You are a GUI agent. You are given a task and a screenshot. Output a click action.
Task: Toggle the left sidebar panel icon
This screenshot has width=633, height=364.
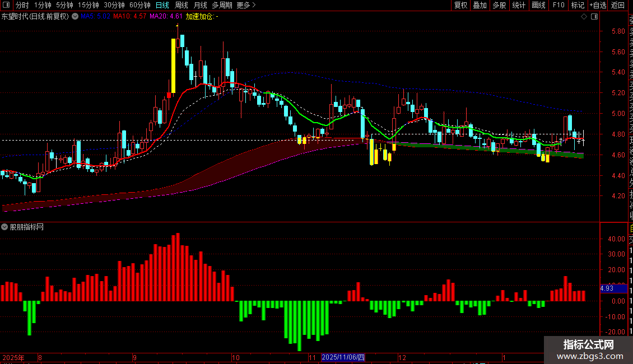[x=6, y=5]
